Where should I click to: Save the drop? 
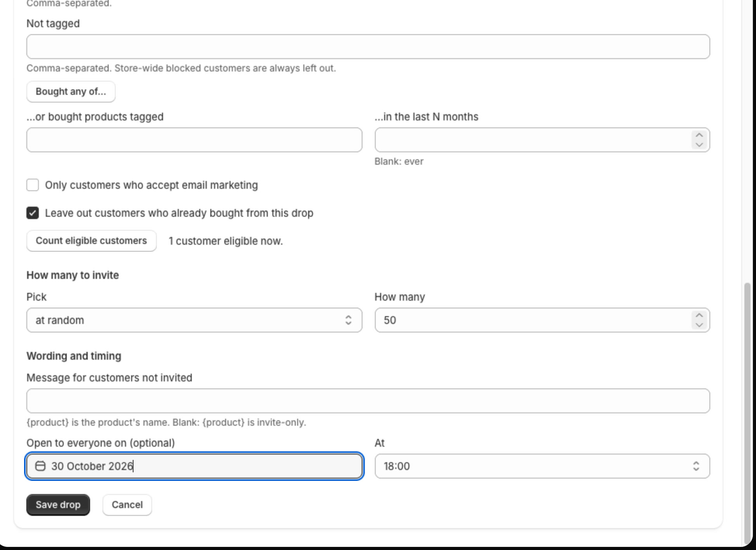click(58, 505)
